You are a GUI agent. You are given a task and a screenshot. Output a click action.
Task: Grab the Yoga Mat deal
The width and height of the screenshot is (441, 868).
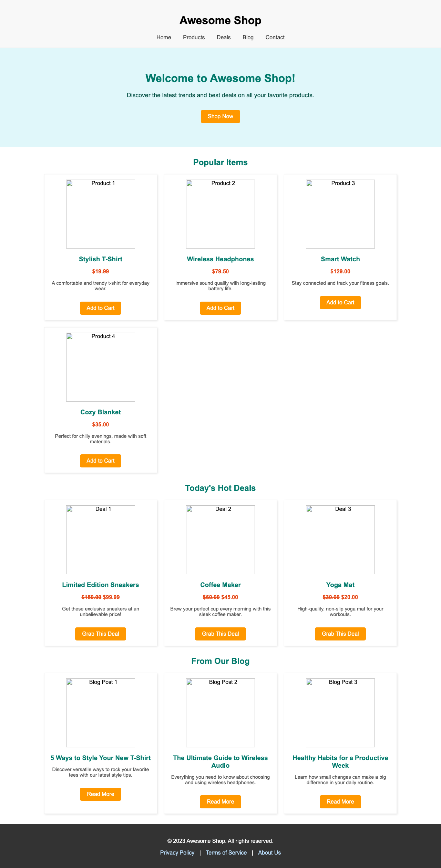(x=340, y=634)
